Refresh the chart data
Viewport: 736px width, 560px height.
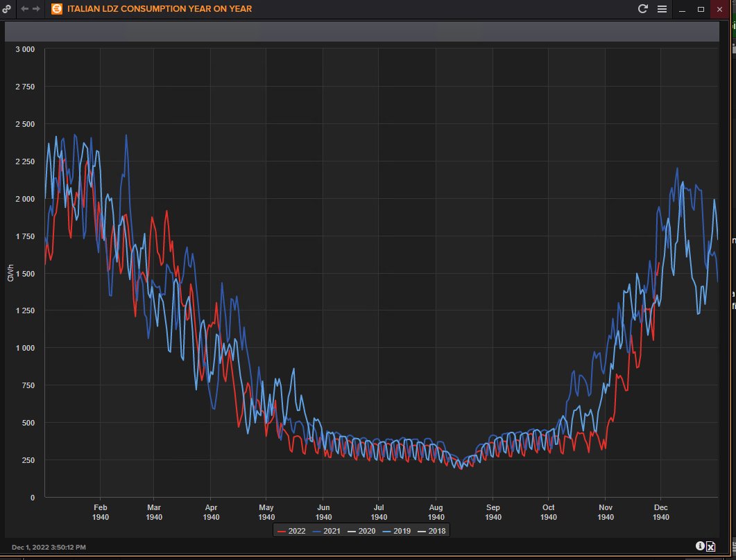tap(643, 9)
